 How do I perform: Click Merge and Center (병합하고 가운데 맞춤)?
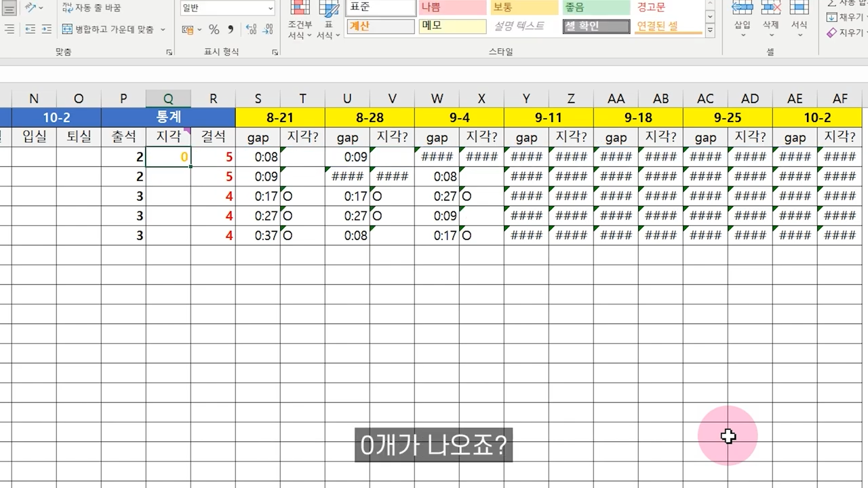(108, 29)
